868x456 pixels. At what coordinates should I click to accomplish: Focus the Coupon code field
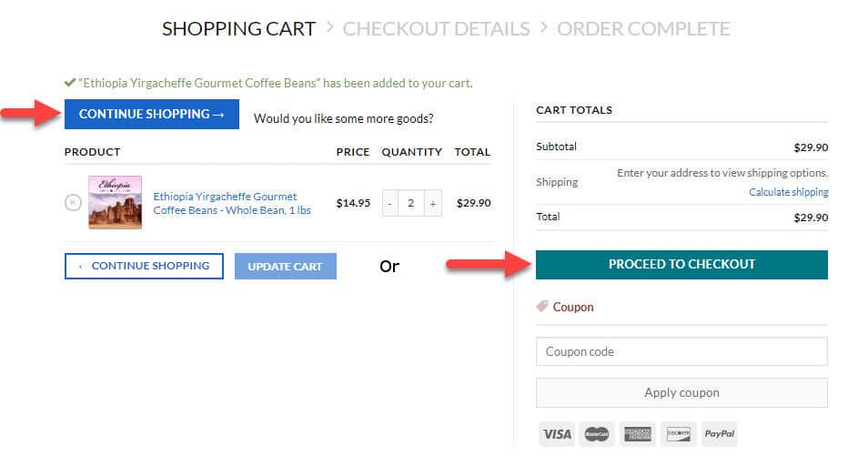[681, 351]
